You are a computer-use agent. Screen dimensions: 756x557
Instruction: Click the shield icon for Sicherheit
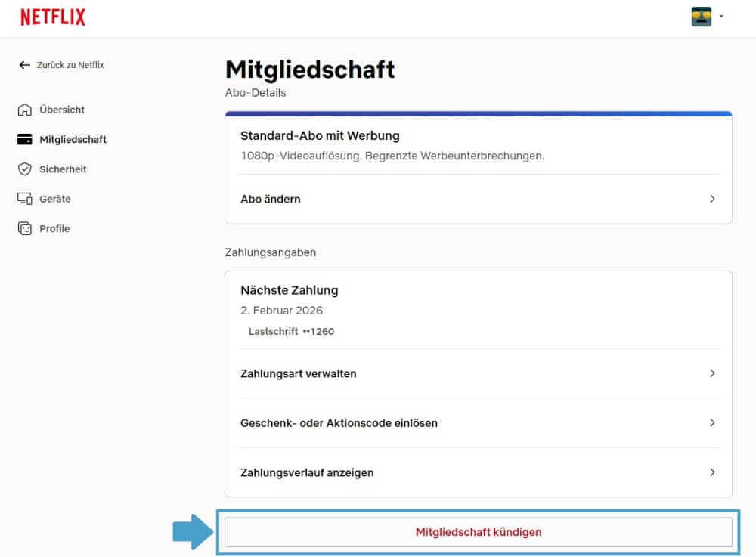pyautogui.click(x=25, y=169)
